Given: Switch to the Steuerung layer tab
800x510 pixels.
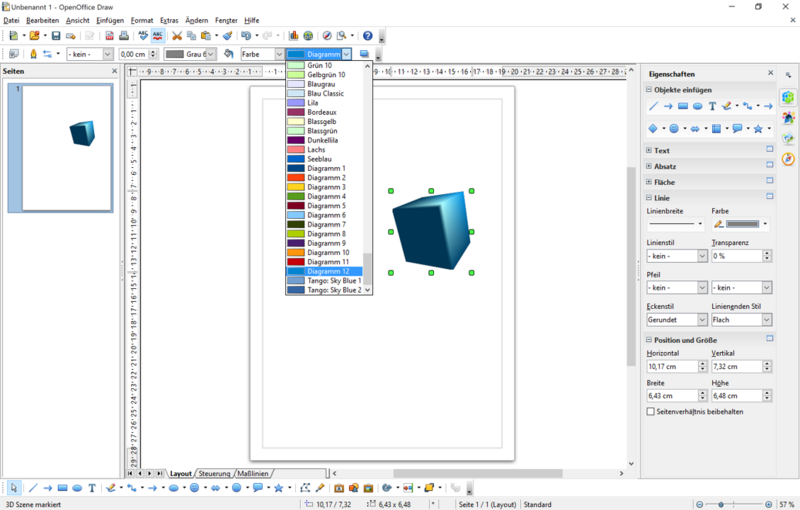Looking at the screenshot, I should [214, 473].
